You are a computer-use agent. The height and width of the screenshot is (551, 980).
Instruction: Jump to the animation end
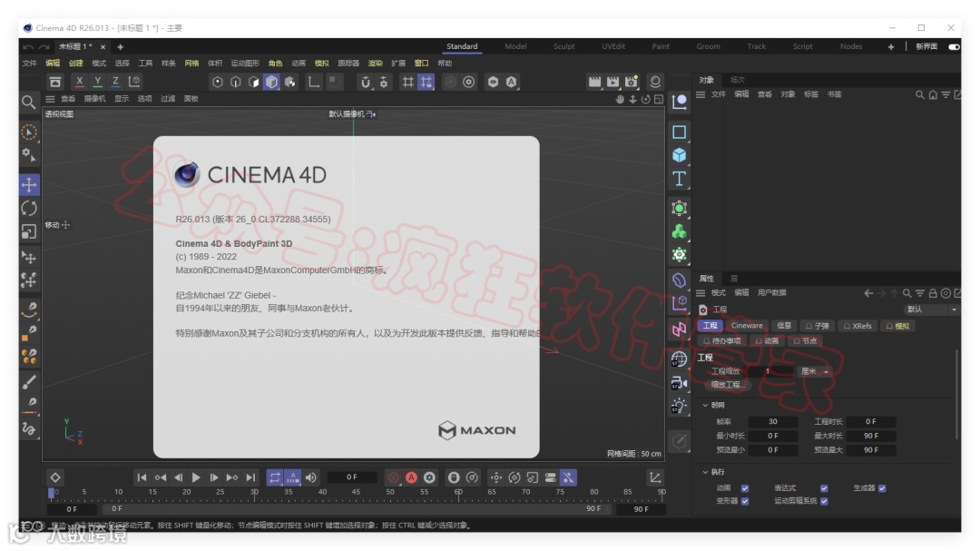pos(250,477)
